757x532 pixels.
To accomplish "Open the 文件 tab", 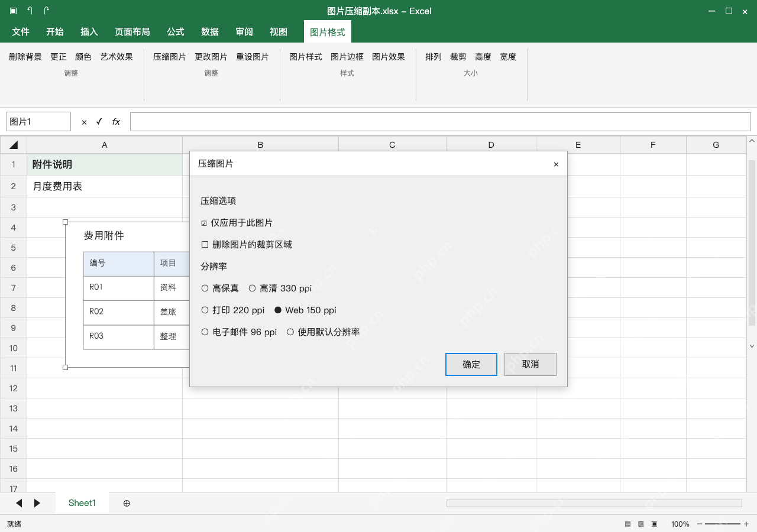I will [x=21, y=32].
